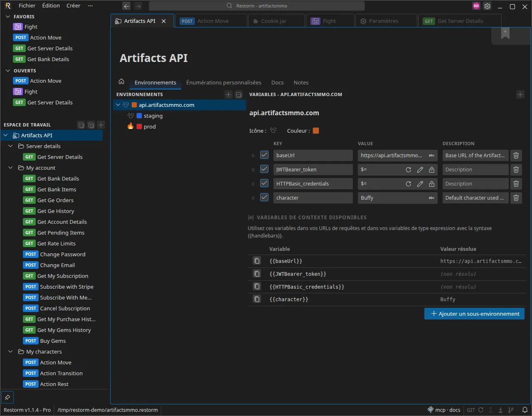Change the environment color next to Couleur
This screenshot has width=532, height=416.
pyautogui.click(x=316, y=131)
